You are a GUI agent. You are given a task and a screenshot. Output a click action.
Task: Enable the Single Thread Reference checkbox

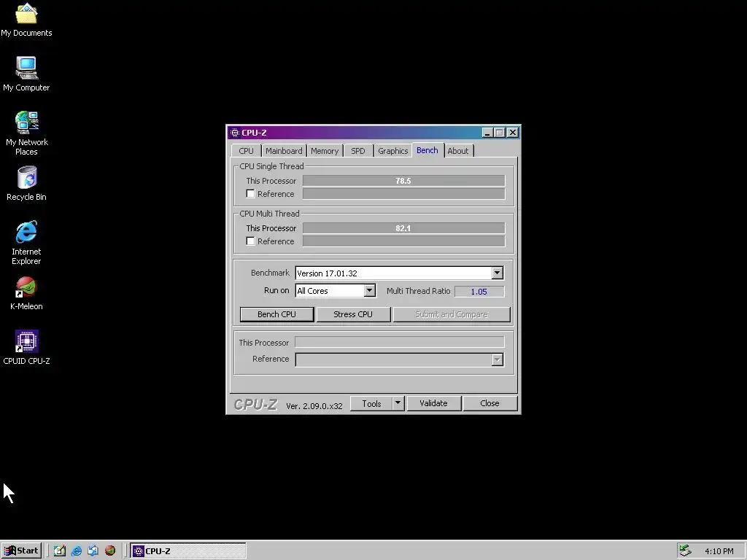point(250,193)
